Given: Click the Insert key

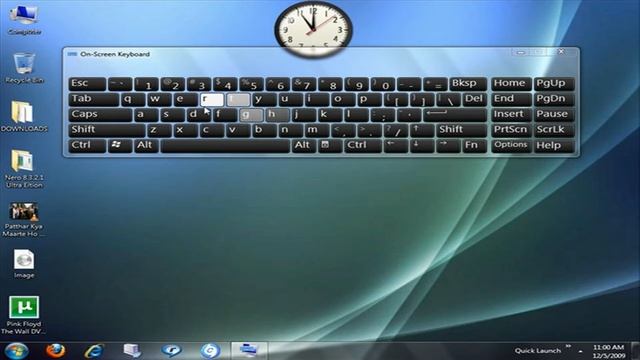Looking at the screenshot, I should pos(511,115).
